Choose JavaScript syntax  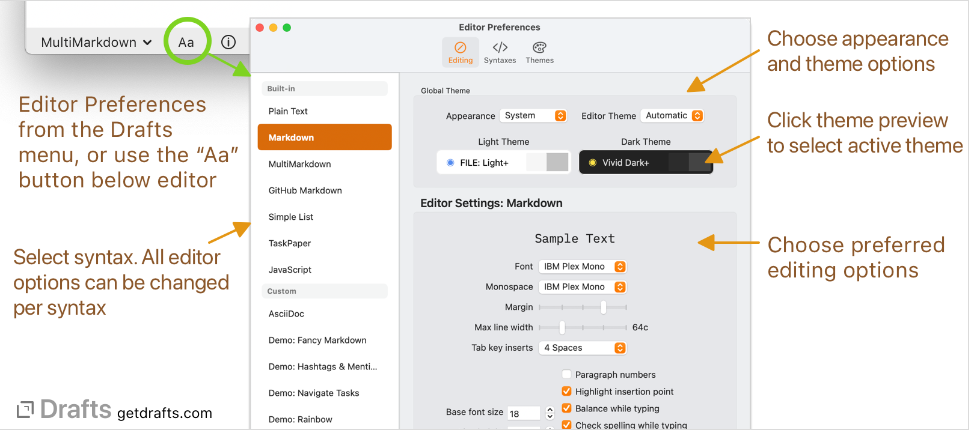[x=325, y=270]
